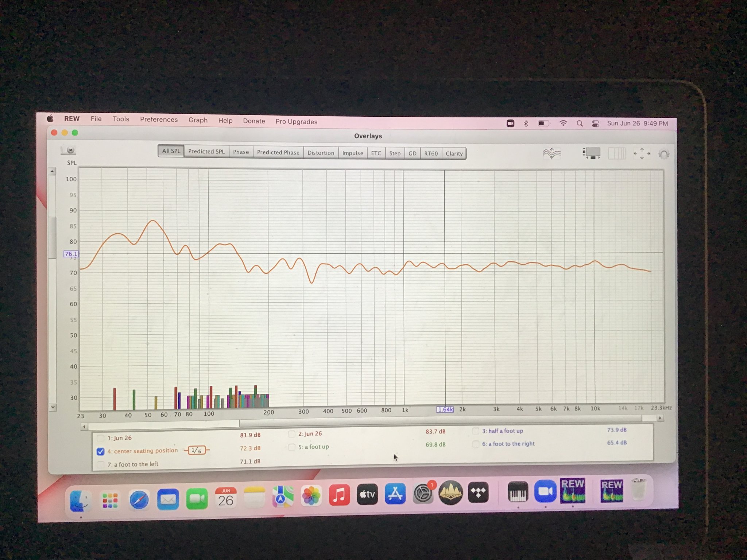
Task: Open the Pro Upgrades menu
Action: pyautogui.click(x=296, y=122)
